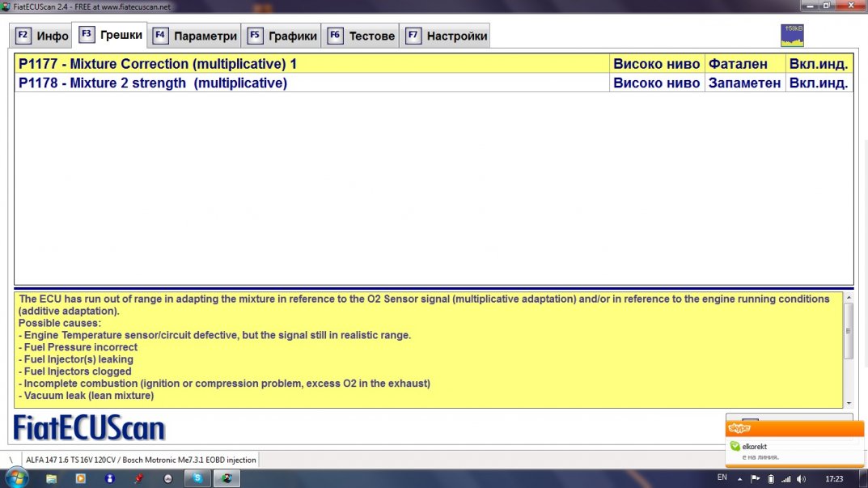
Task: Open Skype from the taskbar
Action: 197,478
